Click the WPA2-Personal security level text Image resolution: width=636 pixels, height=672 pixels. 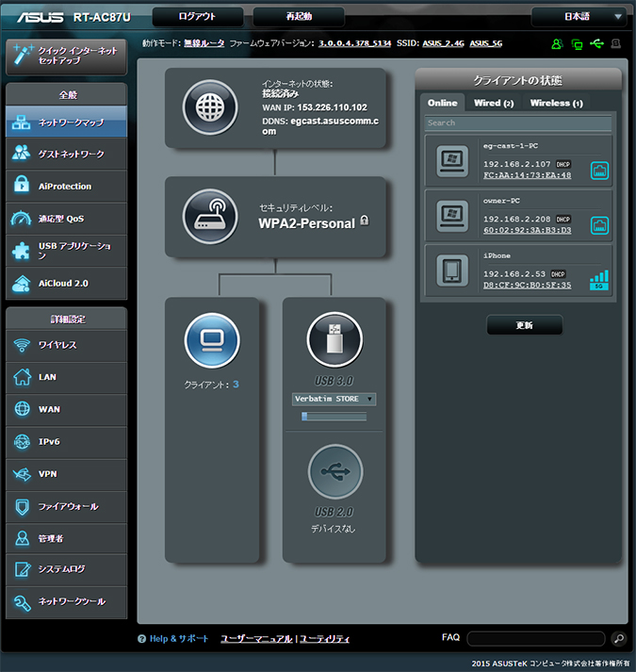point(306,223)
